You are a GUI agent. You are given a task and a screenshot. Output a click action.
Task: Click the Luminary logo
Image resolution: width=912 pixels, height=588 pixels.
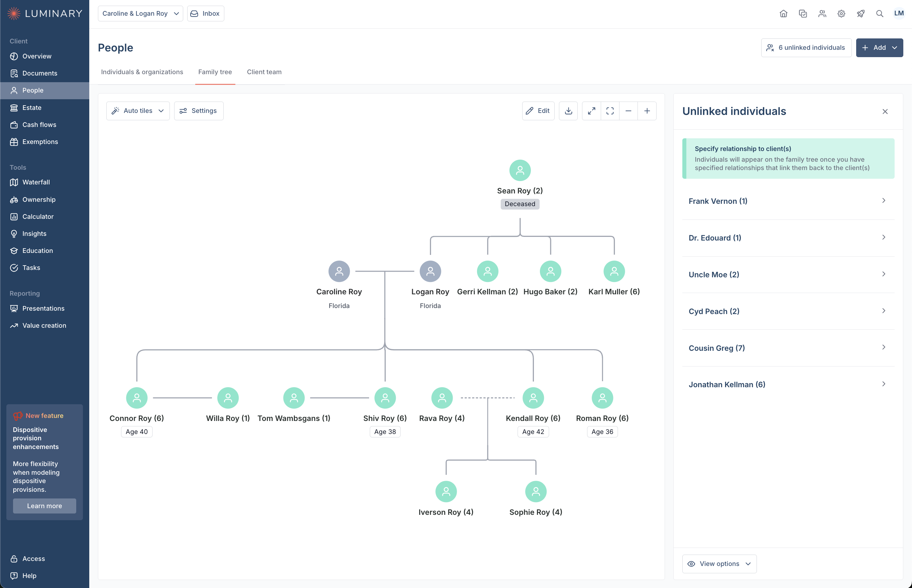pos(45,13)
